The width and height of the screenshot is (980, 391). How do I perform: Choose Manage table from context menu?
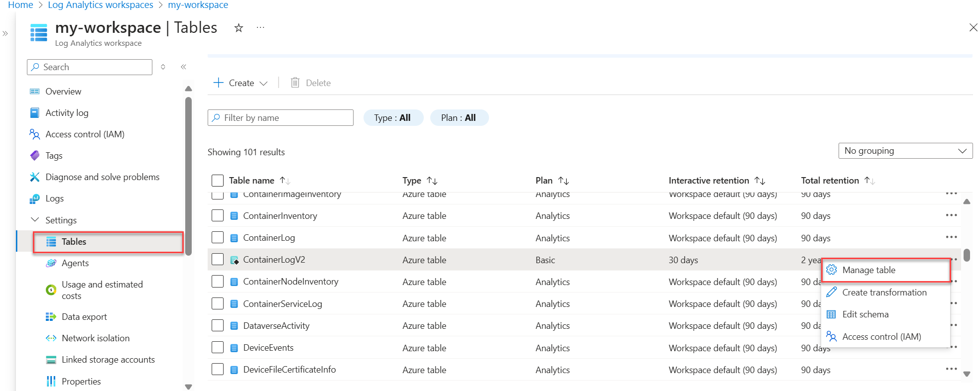tap(868, 270)
